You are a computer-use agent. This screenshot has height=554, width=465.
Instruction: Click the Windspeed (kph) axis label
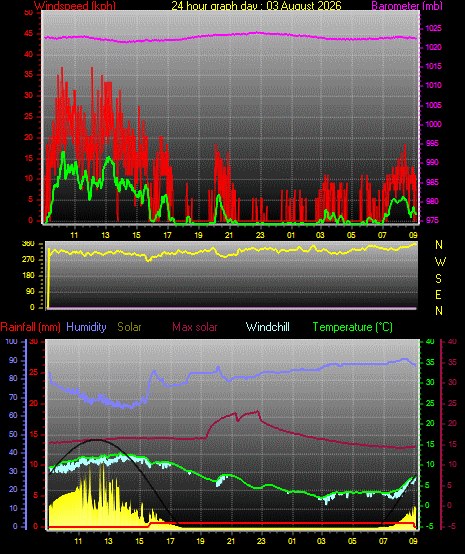[75, 5]
